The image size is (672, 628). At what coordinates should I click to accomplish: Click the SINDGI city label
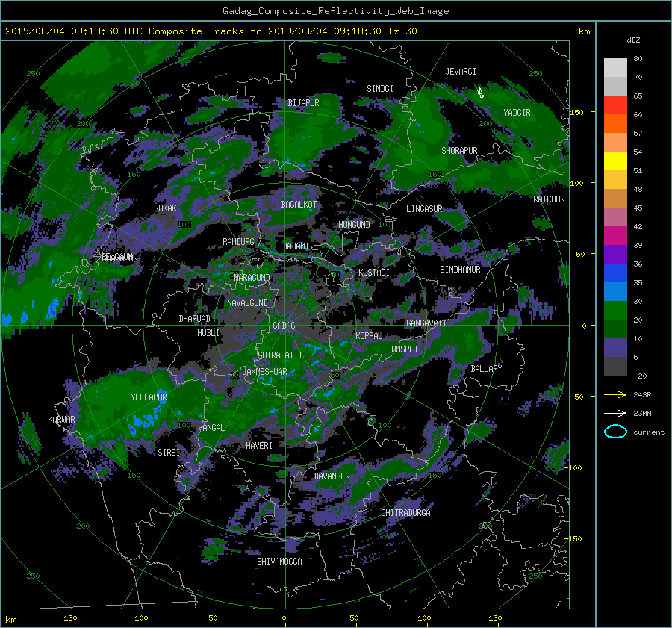pyautogui.click(x=380, y=89)
